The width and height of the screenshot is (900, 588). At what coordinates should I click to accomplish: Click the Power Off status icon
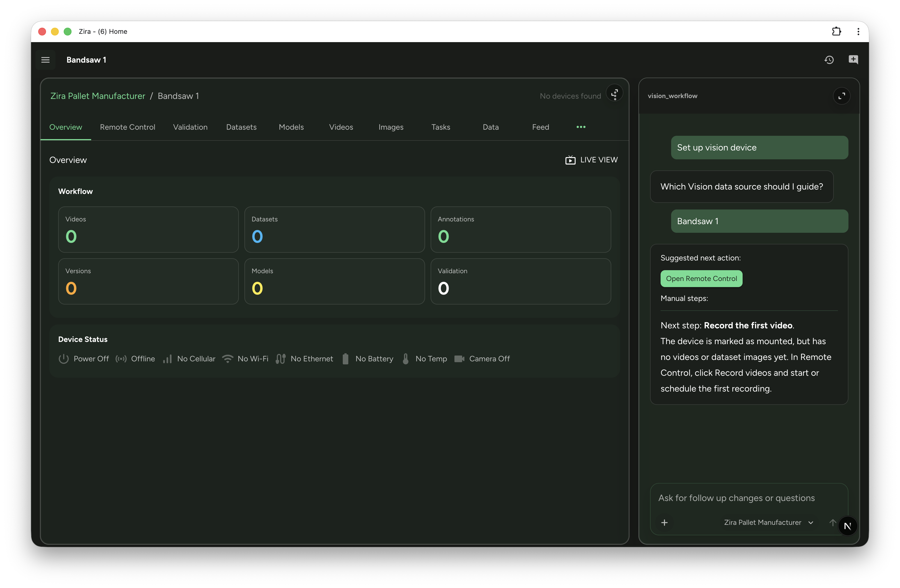[63, 359]
